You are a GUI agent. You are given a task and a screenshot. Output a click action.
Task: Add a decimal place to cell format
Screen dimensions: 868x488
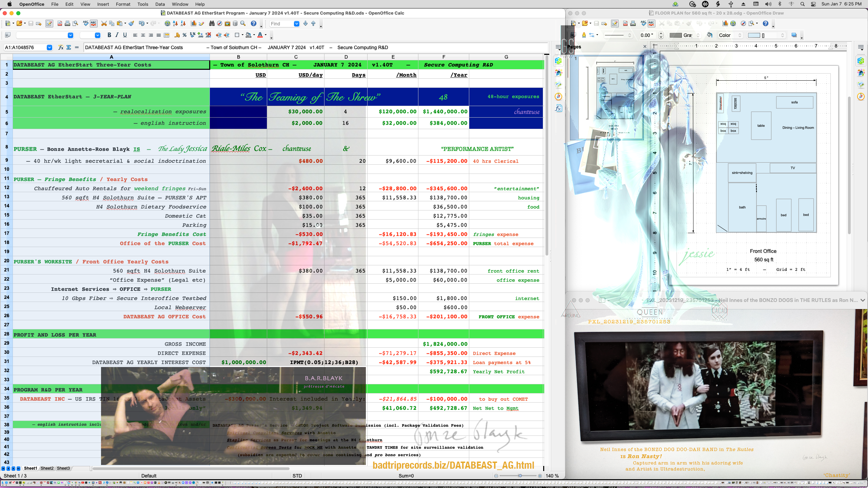(200, 35)
